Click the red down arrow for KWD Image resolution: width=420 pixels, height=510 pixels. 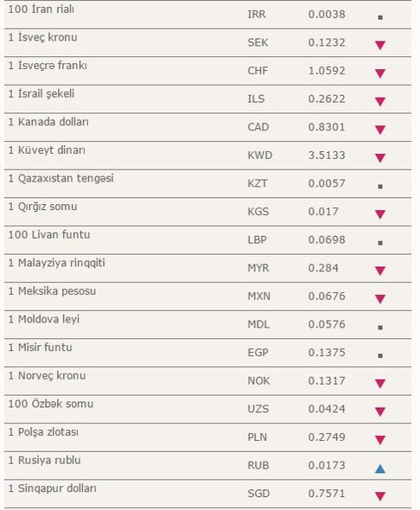(380, 157)
